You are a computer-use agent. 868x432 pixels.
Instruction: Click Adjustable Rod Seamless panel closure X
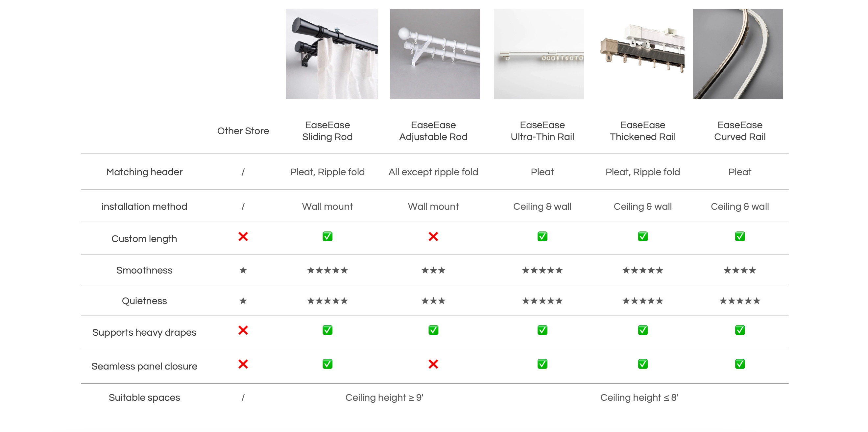coord(433,364)
